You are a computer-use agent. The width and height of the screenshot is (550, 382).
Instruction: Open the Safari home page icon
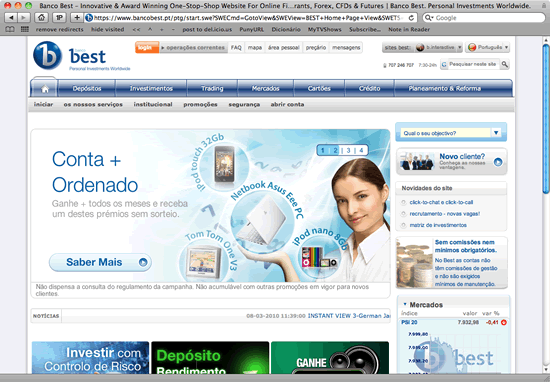point(41,17)
